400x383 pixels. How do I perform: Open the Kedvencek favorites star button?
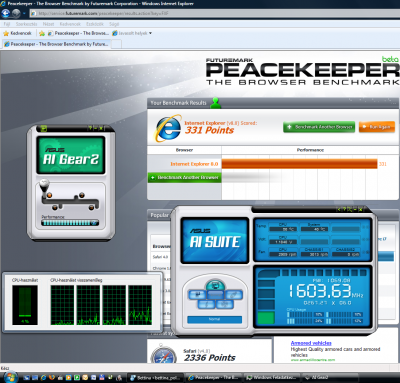click(17, 33)
